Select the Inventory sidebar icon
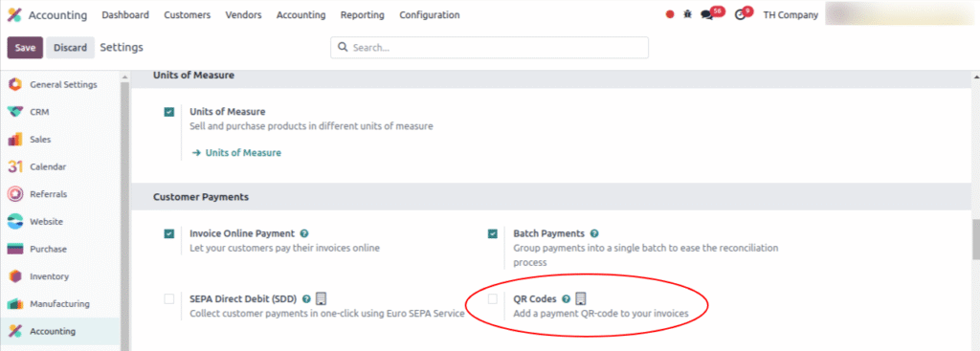This screenshot has height=351, width=980. pos(15,276)
